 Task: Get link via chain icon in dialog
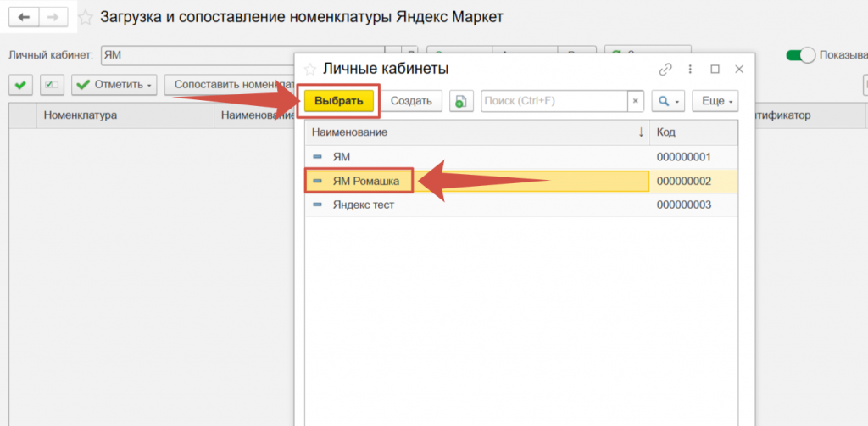coord(665,69)
